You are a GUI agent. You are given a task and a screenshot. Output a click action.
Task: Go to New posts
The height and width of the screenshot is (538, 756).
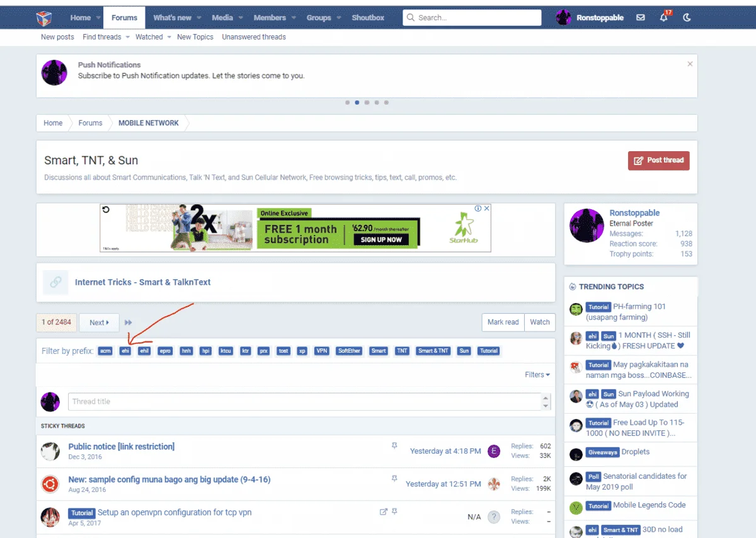[57, 37]
